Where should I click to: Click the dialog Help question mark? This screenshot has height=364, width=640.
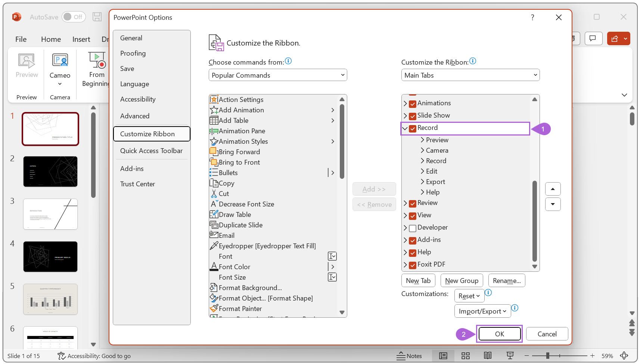532,18
